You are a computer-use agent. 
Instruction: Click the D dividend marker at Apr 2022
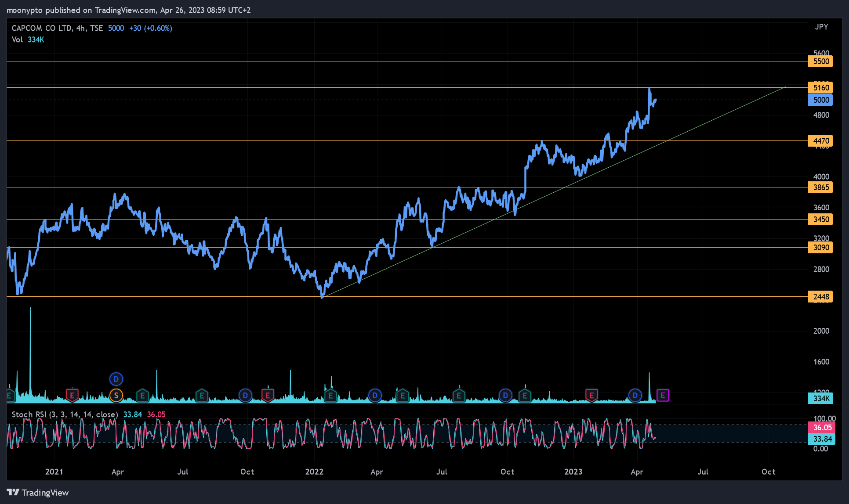coord(375,396)
